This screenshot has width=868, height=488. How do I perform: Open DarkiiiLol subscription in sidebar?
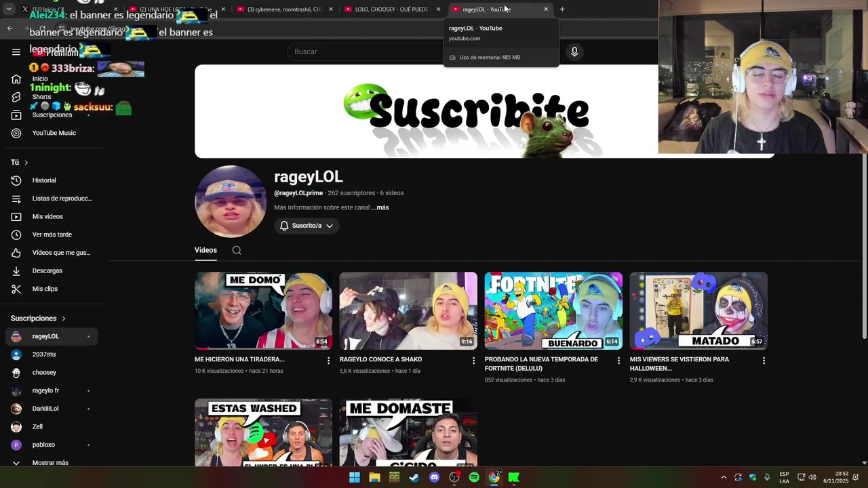pyautogui.click(x=52, y=409)
